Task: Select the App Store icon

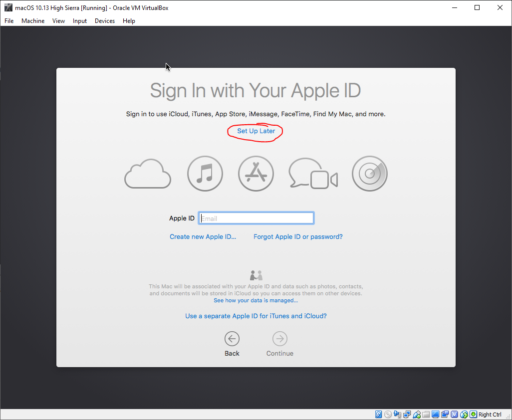Action: [256, 174]
